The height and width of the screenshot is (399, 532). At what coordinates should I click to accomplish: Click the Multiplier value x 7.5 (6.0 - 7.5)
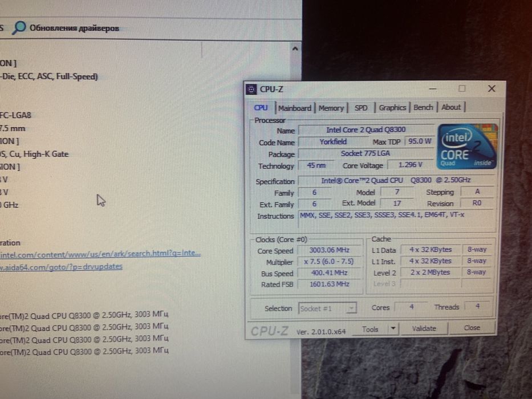pyautogui.click(x=329, y=262)
